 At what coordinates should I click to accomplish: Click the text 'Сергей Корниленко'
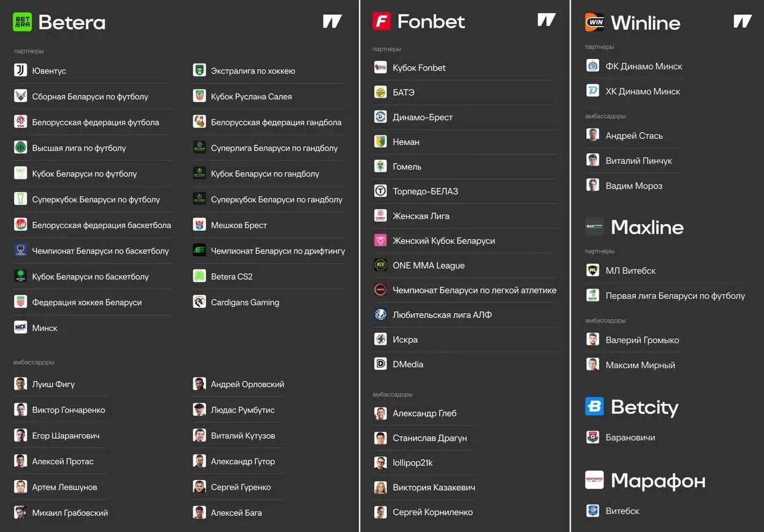(433, 512)
